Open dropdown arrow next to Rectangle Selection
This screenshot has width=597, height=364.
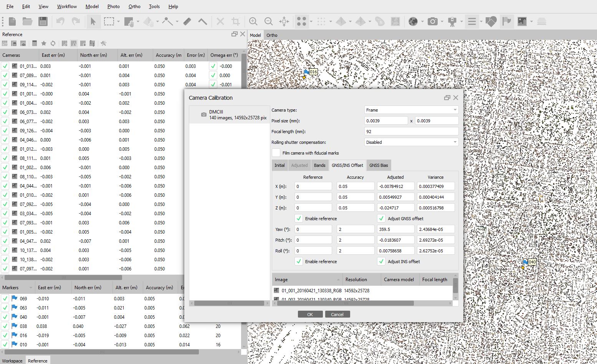(118, 21)
